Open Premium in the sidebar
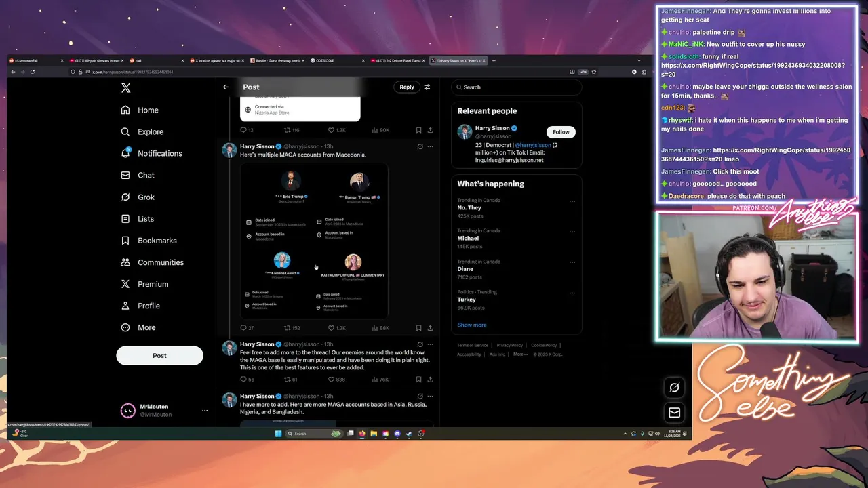The height and width of the screenshot is (488, 868). (144, 283)
